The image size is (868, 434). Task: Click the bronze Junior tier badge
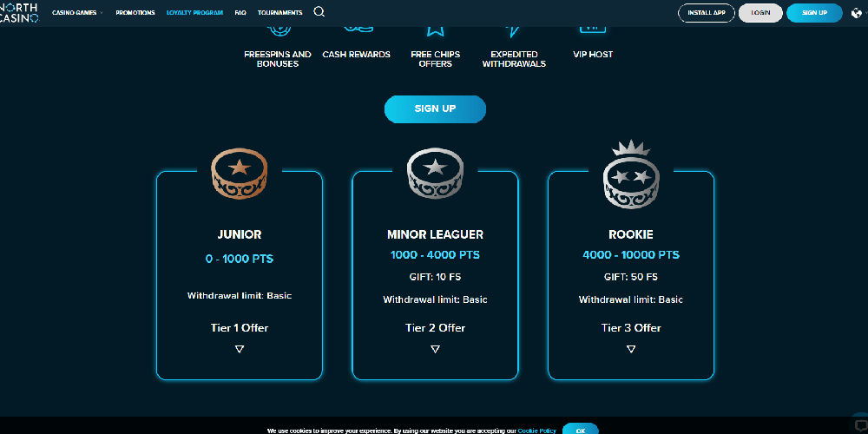pyautogui.click(x=240, y=173)
